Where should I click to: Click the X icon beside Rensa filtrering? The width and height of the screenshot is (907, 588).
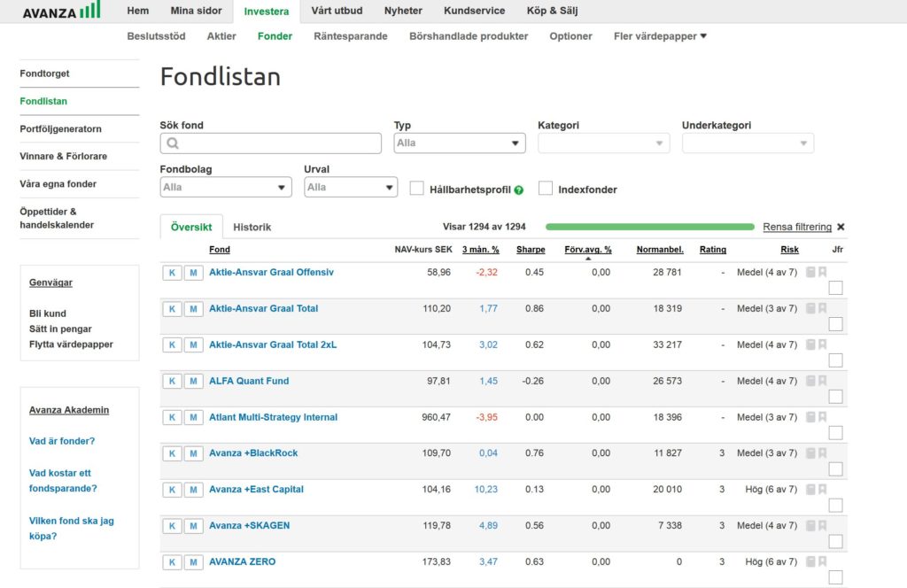point(841,227)
